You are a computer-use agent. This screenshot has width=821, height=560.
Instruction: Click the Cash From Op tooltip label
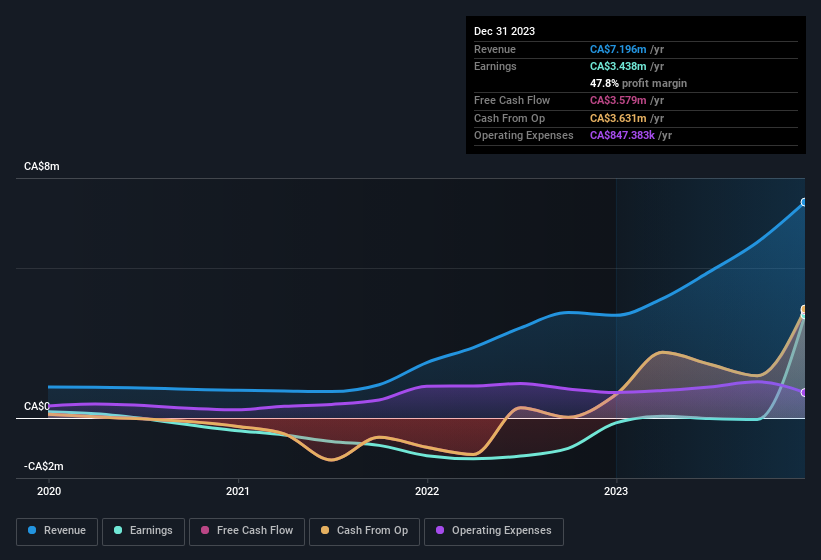click(509, 118)
